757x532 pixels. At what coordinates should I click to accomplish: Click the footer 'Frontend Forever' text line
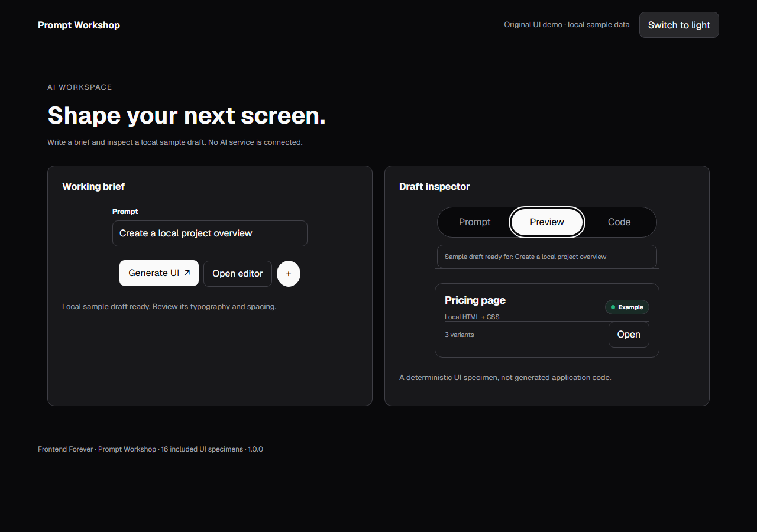[x=150, y=449]
